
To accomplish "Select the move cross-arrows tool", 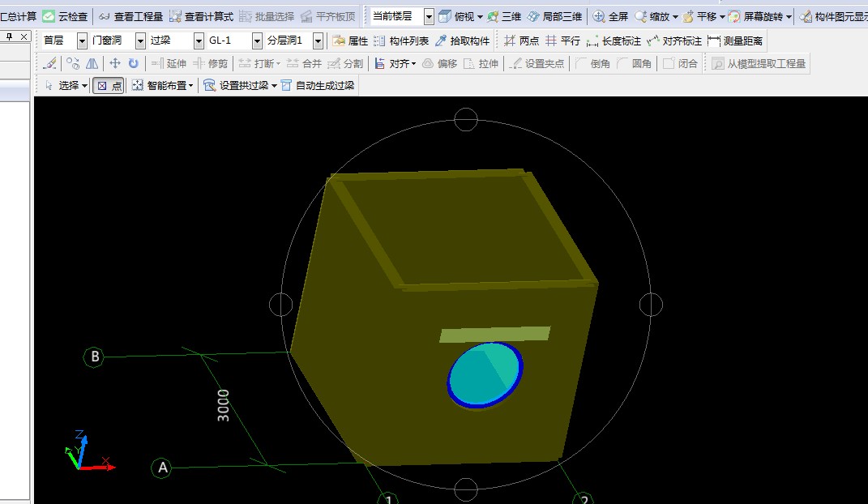I will coord(114,64).
